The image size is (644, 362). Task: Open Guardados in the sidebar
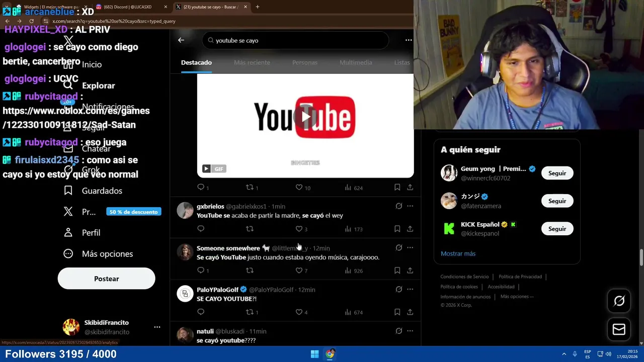point(93,191)
